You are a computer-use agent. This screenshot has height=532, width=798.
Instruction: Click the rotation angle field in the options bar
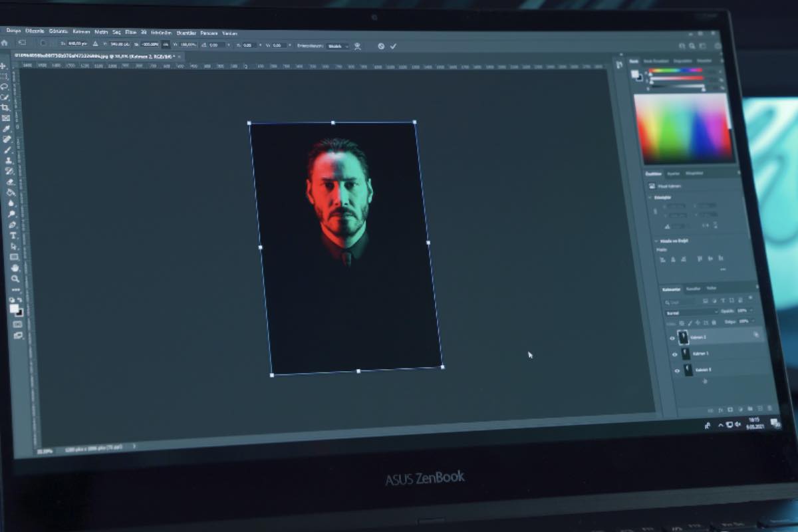(x=217, y=45)
